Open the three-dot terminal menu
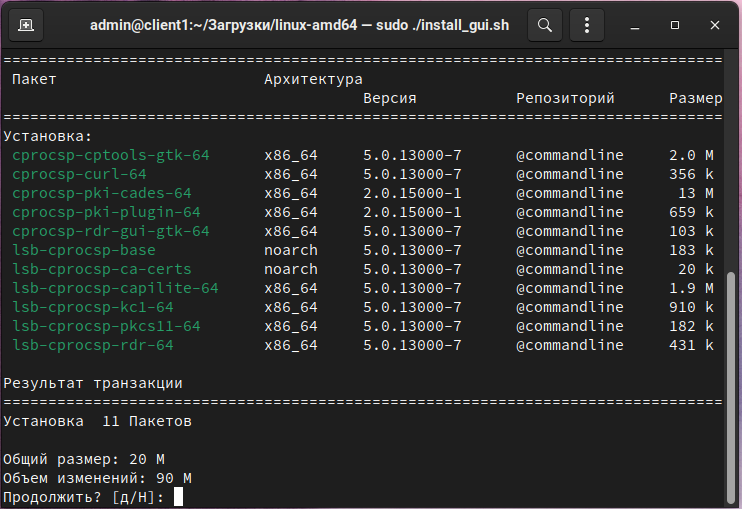Viewport: 742px width, 509px height. tap(587, 25)
